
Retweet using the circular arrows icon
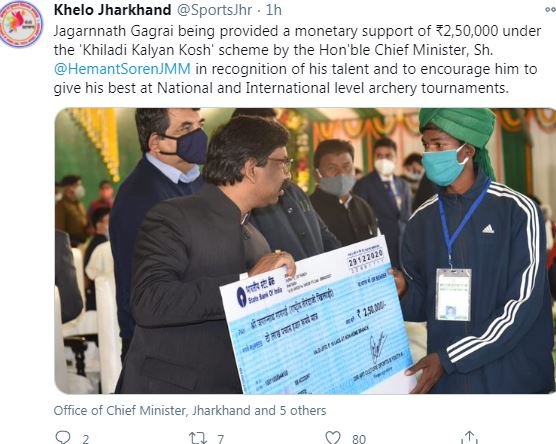coord(198,438)
